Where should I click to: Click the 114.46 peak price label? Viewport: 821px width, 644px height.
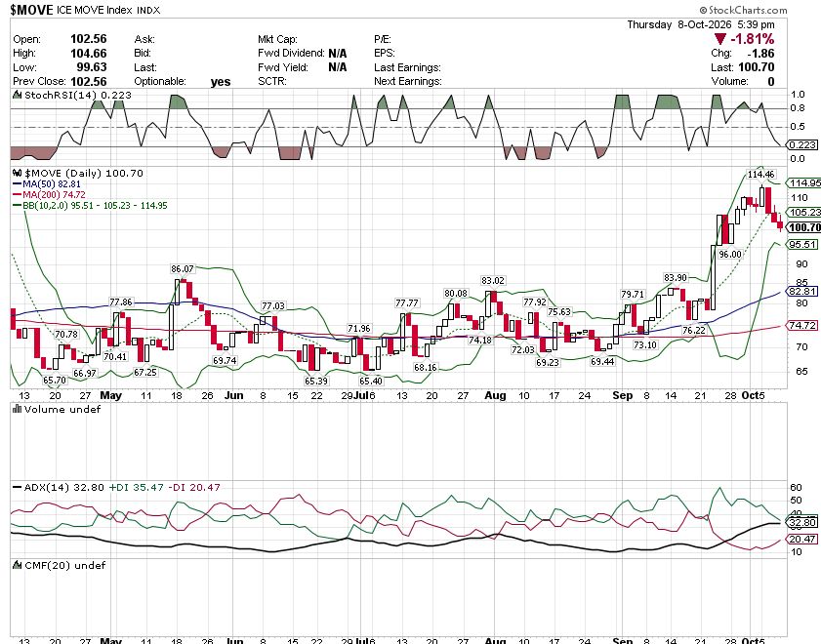coord(761,175)
